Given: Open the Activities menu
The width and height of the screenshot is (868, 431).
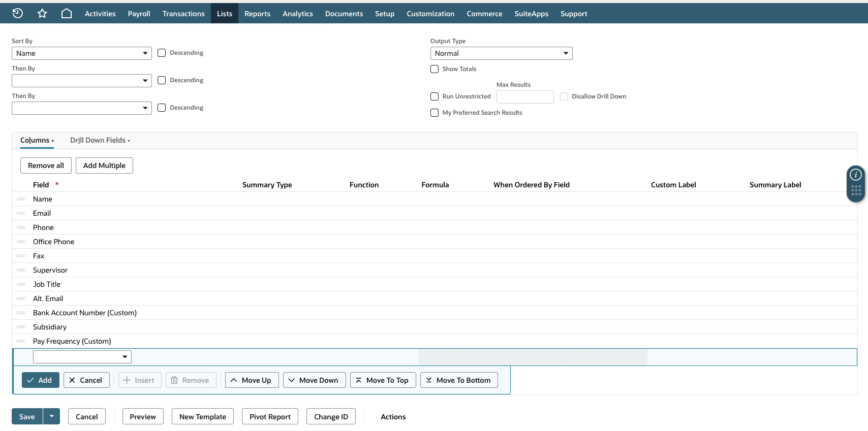Looking at the screenshot, I should coord(100,14).
